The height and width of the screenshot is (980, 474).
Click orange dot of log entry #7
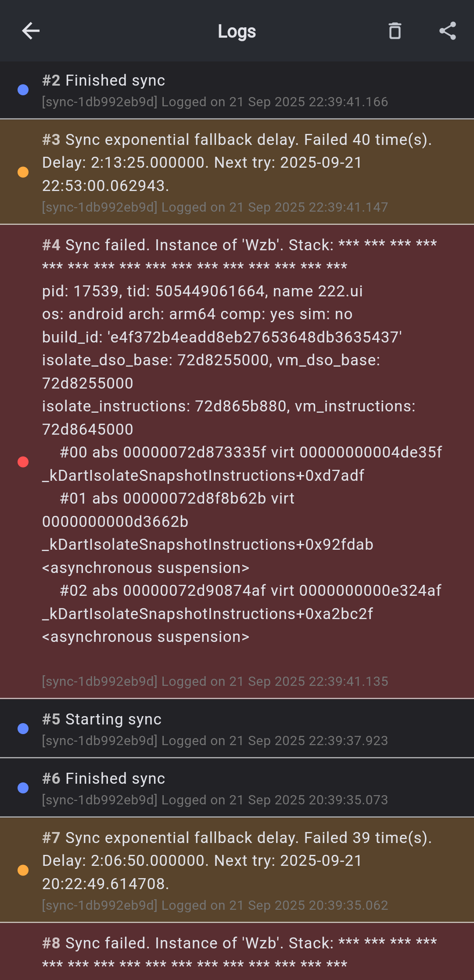tap(23, 870)
